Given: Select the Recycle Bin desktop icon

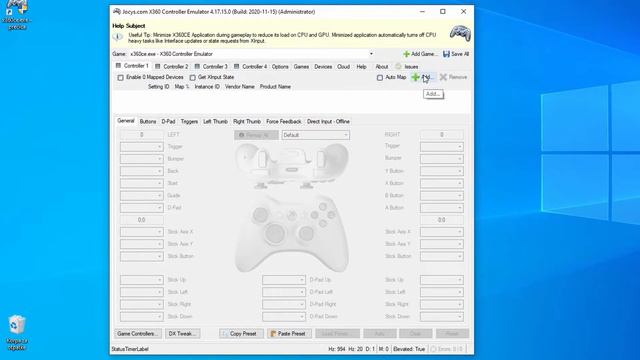Looking at the screenshot, I should pyautogui.click(x=17, y=333).
